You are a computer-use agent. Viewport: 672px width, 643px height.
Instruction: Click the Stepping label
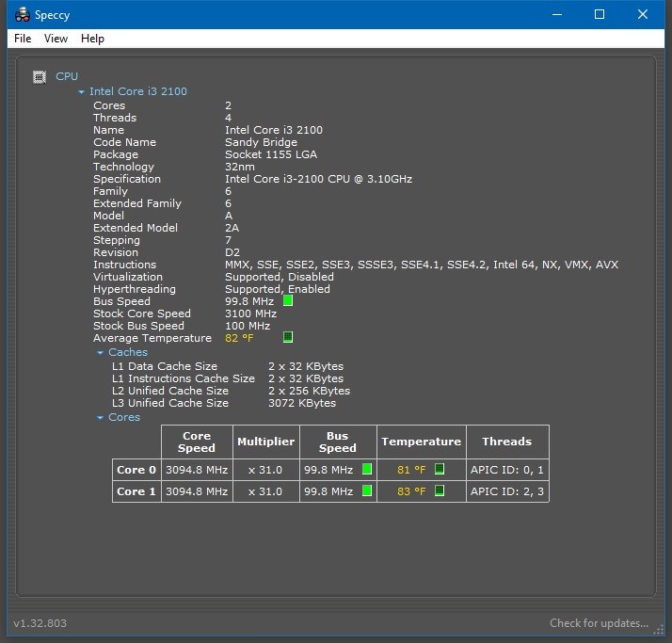pos(117,240)
